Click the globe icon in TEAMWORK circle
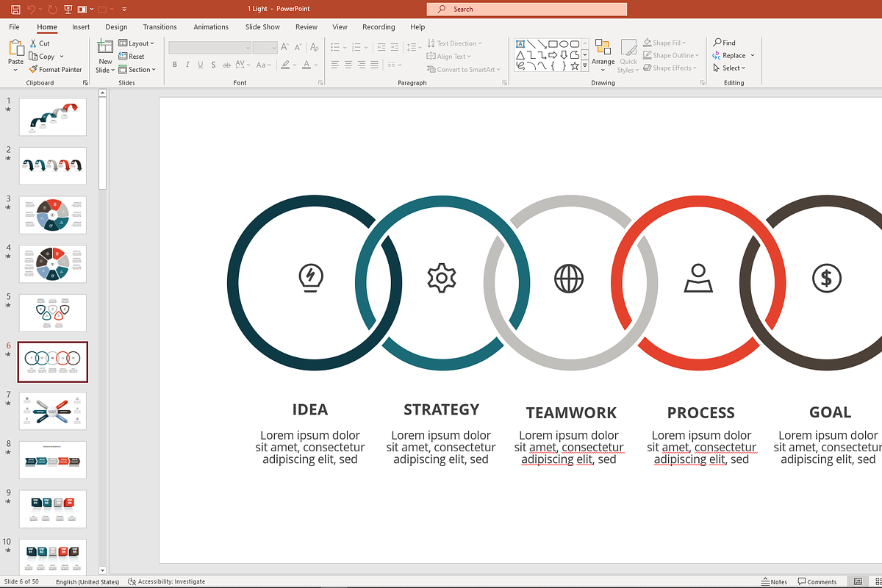 (569, 278)
